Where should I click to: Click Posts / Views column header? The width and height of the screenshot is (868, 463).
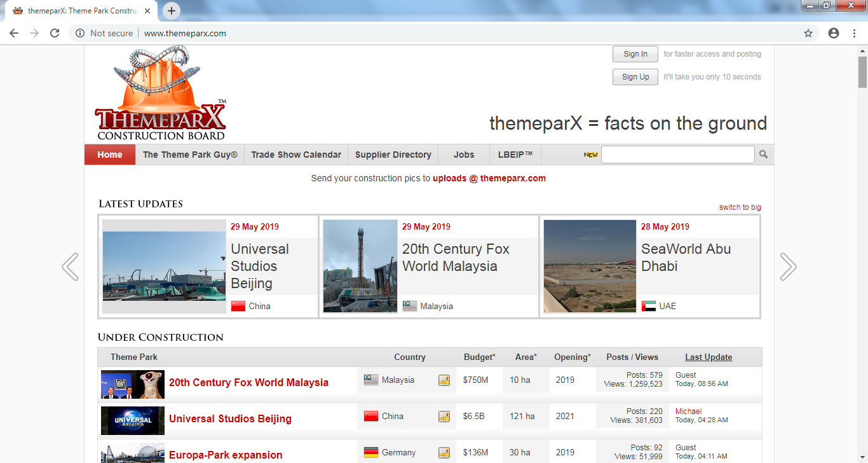(x=632, y=357)
